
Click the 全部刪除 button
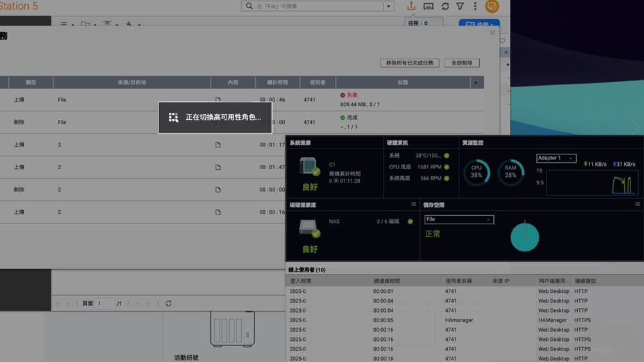(461, 63)
